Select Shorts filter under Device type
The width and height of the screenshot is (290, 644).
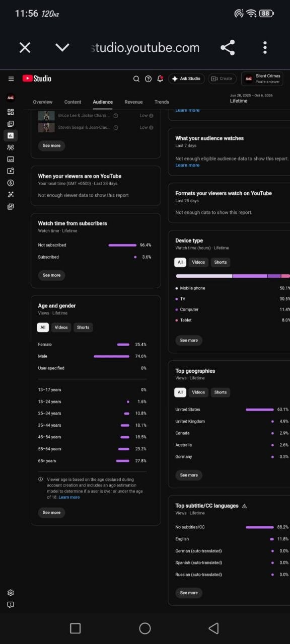220,262
